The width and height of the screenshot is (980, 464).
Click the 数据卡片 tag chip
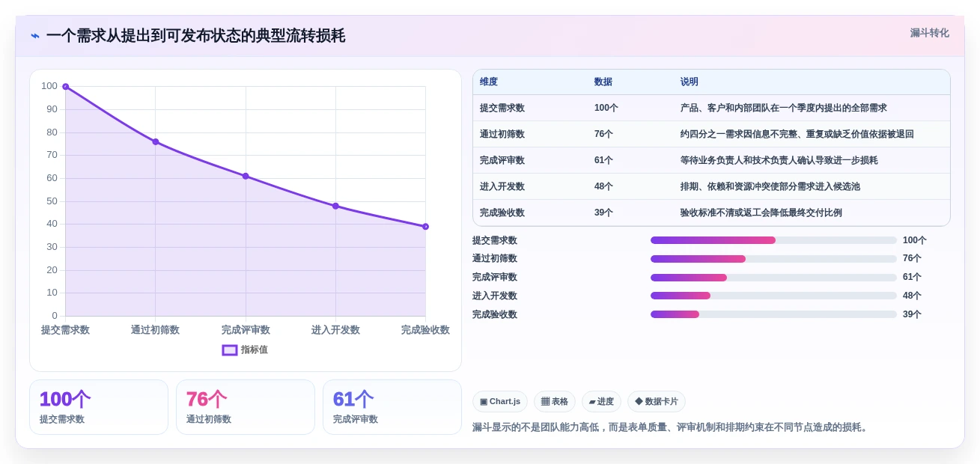(657, 401)
